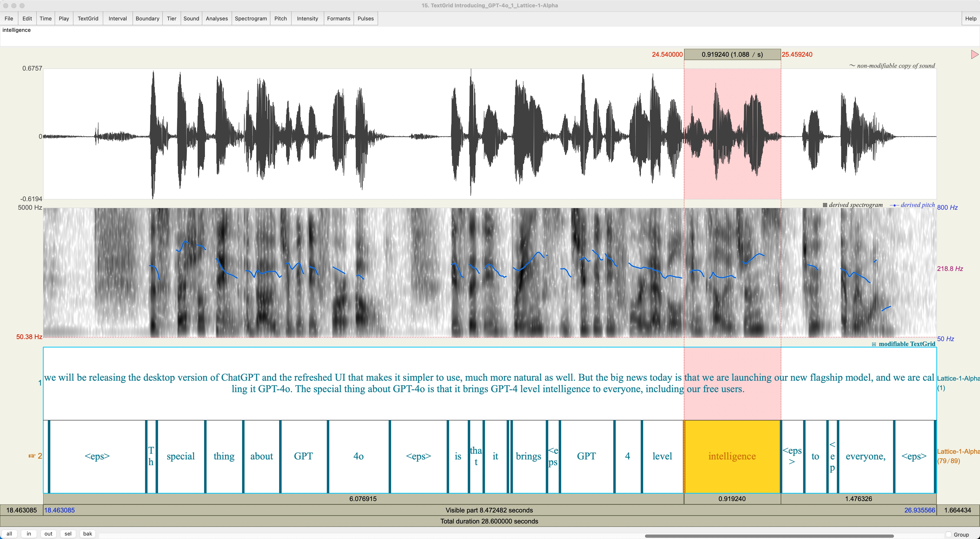The width and height of the screenshot is (980, 539).
Task: Open the Pitch menu
Action: 280,18
